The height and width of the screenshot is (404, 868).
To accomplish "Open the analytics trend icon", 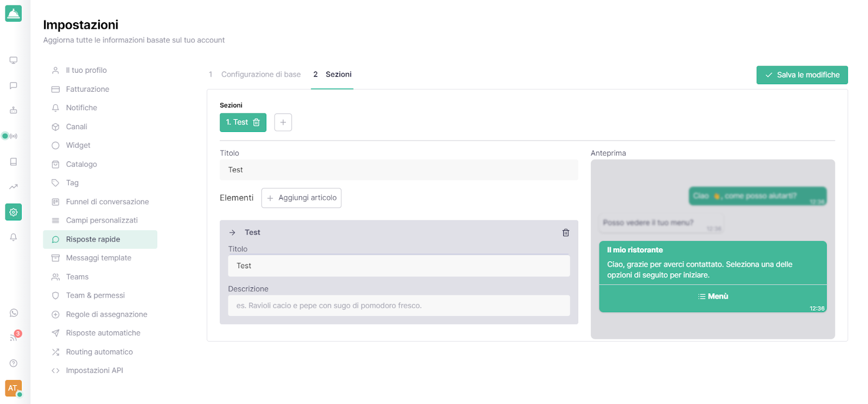I will pos(14,187).
